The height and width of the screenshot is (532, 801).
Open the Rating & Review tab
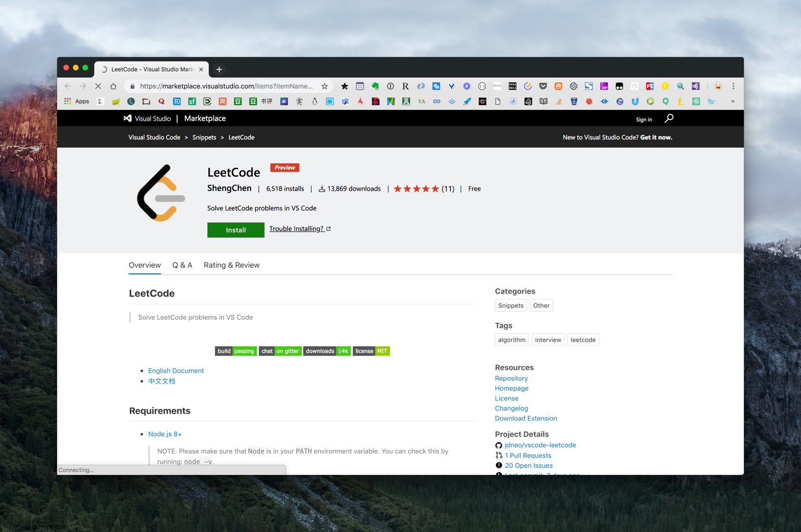coord(231,265)
